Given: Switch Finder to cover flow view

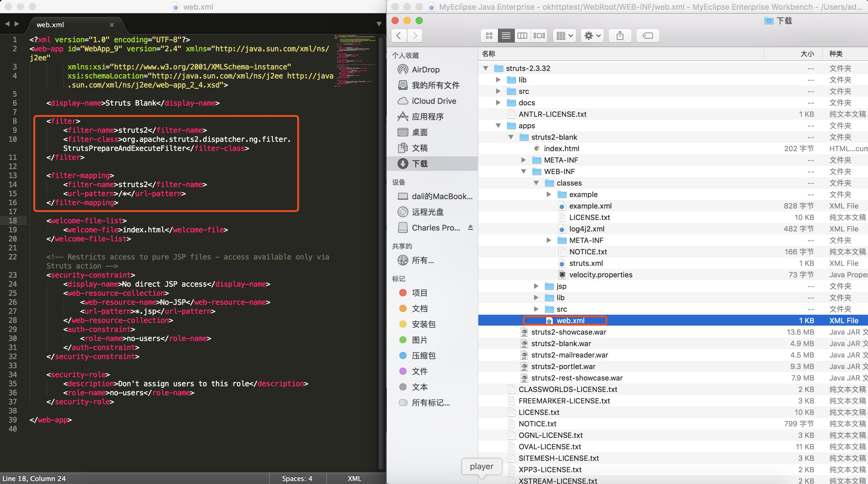Looking at the screenshot, I should click(539, 35).
